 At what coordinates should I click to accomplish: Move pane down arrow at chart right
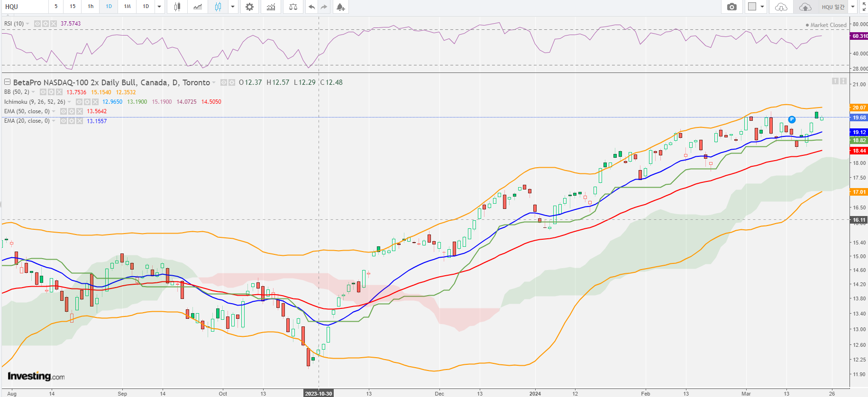pos(843,81)
